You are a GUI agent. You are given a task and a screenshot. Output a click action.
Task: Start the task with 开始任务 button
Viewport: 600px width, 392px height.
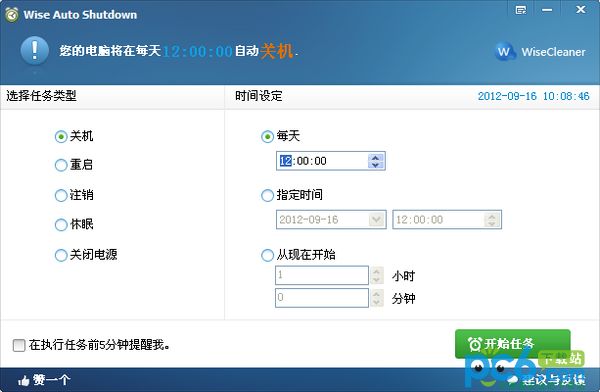tap(512, 344)
